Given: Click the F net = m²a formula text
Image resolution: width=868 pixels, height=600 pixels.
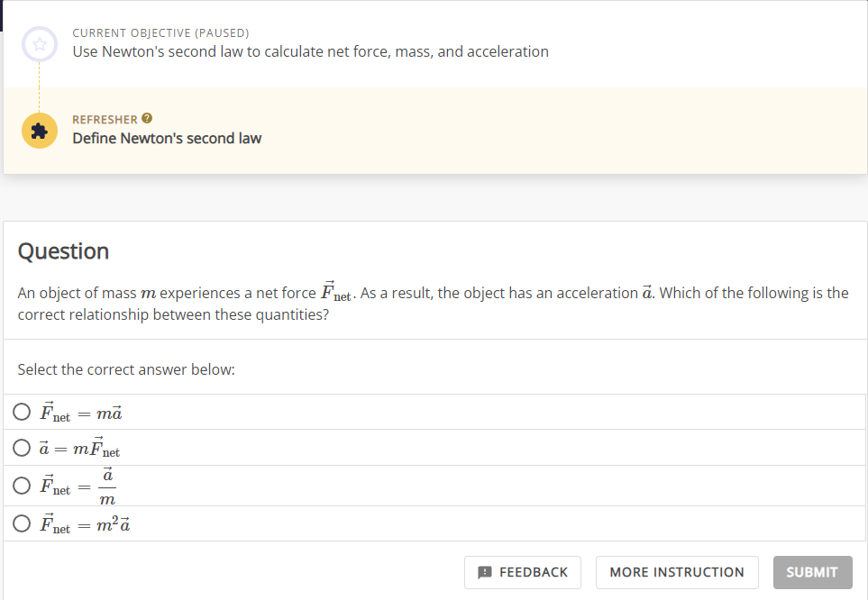Looking at the screenshot, I should click(85, 523).
